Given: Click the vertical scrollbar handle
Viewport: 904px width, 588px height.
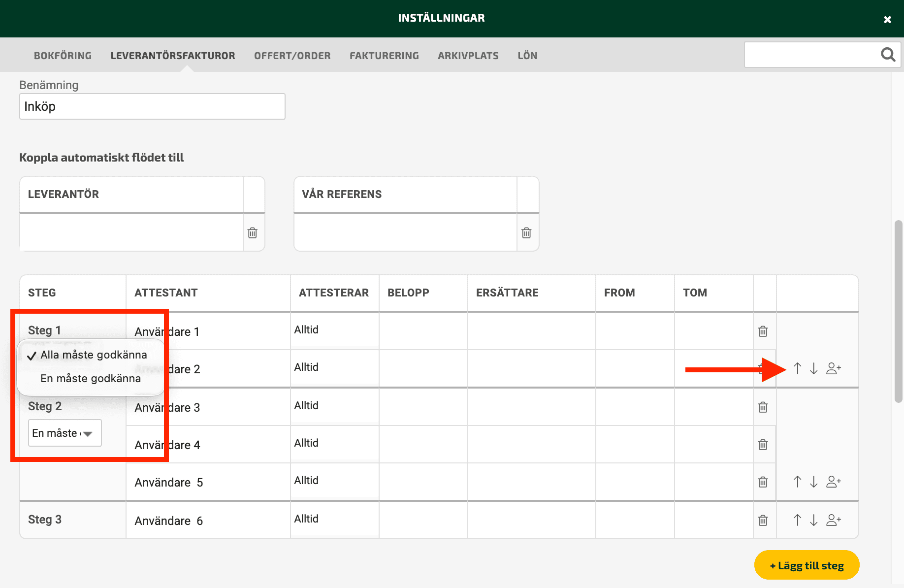Looking at the screenshot, I should (899, 311).
